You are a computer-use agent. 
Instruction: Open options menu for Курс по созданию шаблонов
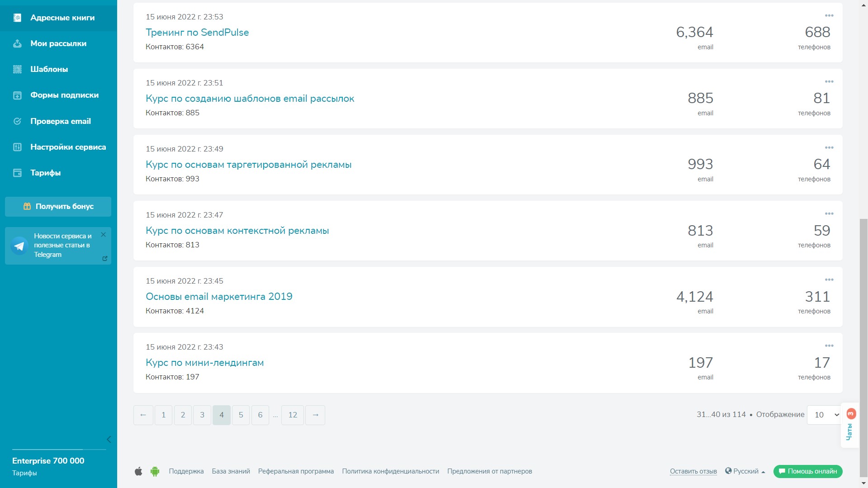pos(829,82)
